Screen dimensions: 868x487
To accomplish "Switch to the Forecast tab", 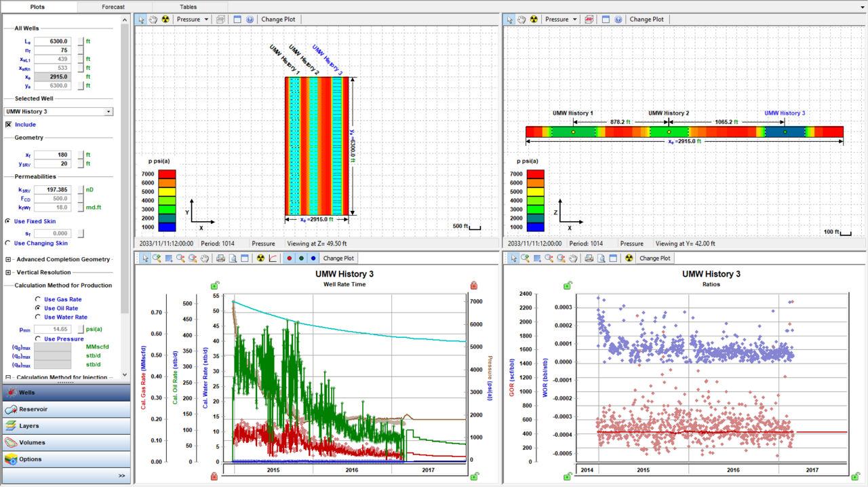I will [113, 6].
